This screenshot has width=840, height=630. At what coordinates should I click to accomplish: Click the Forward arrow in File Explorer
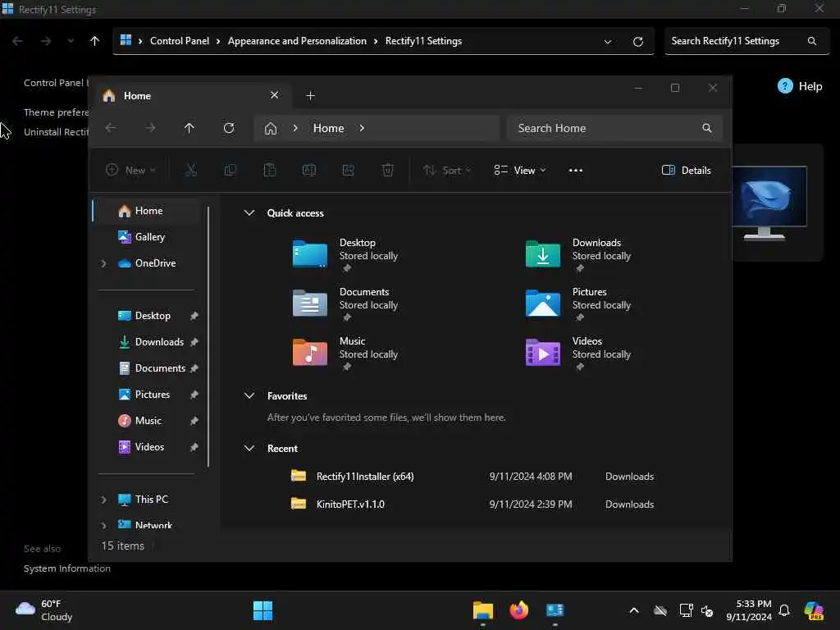[x=151, y=128]
